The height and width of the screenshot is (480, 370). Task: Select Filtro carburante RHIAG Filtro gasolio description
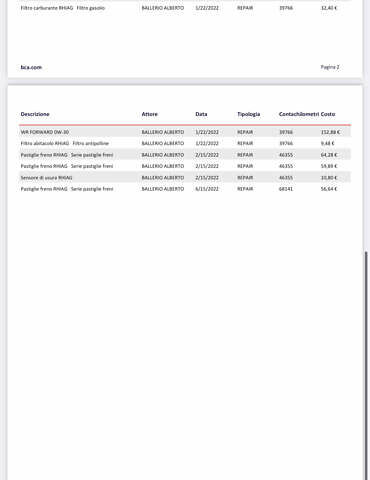click(x=63, y=8)
